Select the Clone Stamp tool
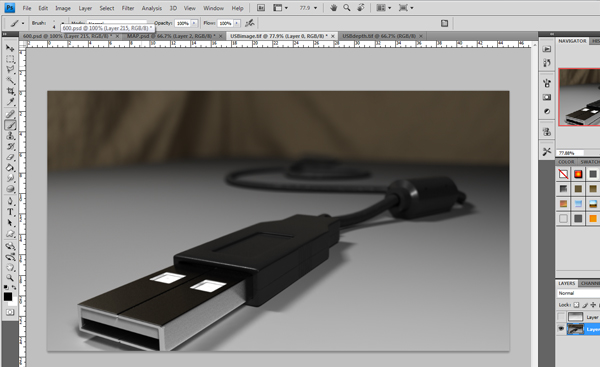This screenshot has width=600, height=367. coord(10,136)
